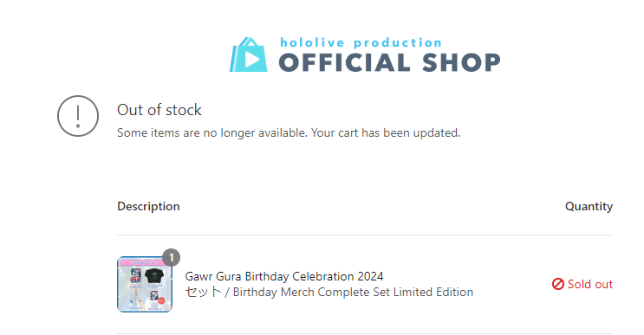Click the exclamation warning circle icon
This screenshot has width=644, height=335.
coord(78,116)
